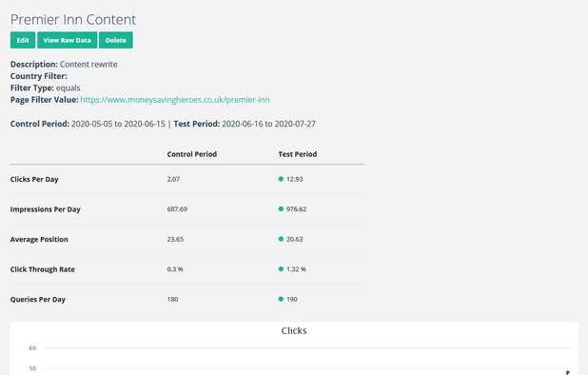Click the 'Country Filter:' label

click(39, 76)
